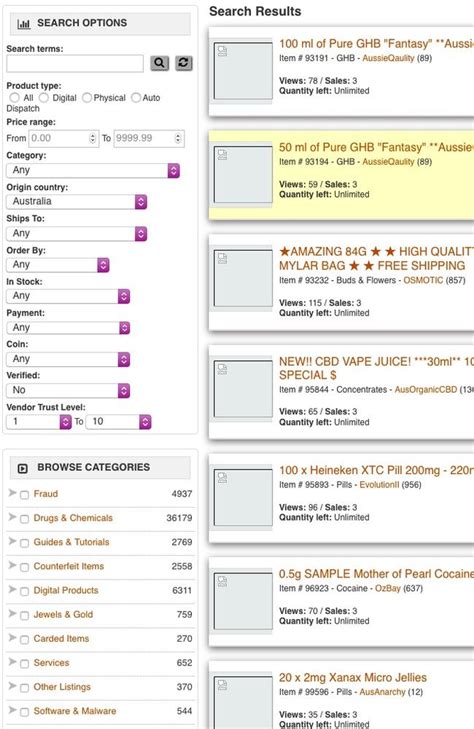Click arrow icon next to Software & Malware
474x729 pixels.
tap(13, 710)
